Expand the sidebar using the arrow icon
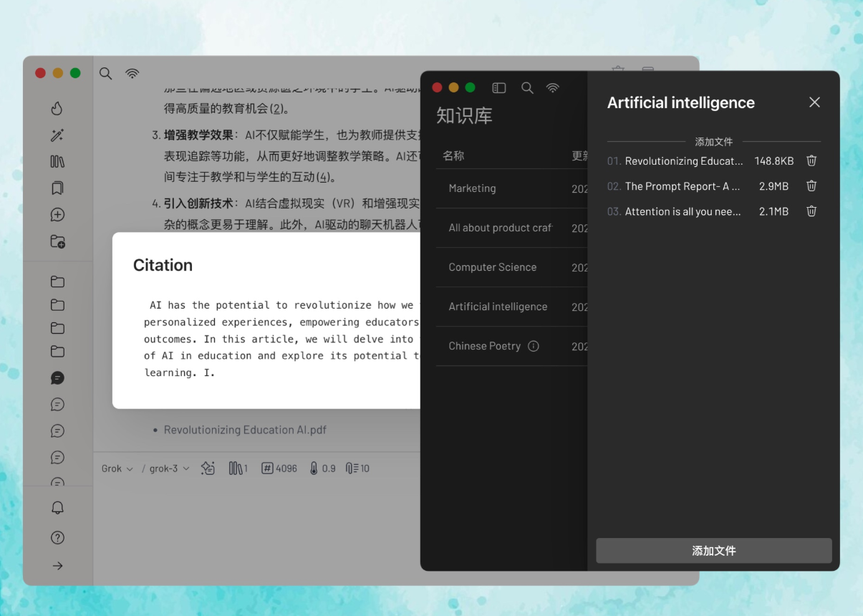The image size is (863, 616). tap(57, 566)
